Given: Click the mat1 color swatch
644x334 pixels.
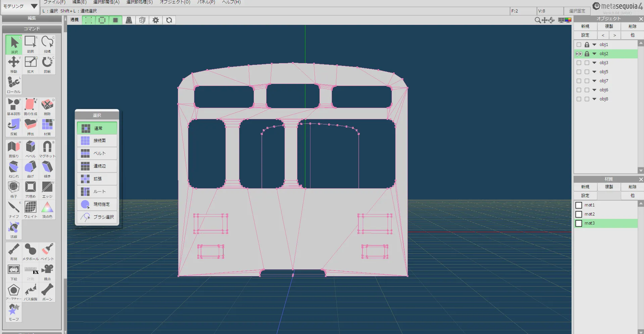Looking at the screenshot, I should tap(579, 205).
